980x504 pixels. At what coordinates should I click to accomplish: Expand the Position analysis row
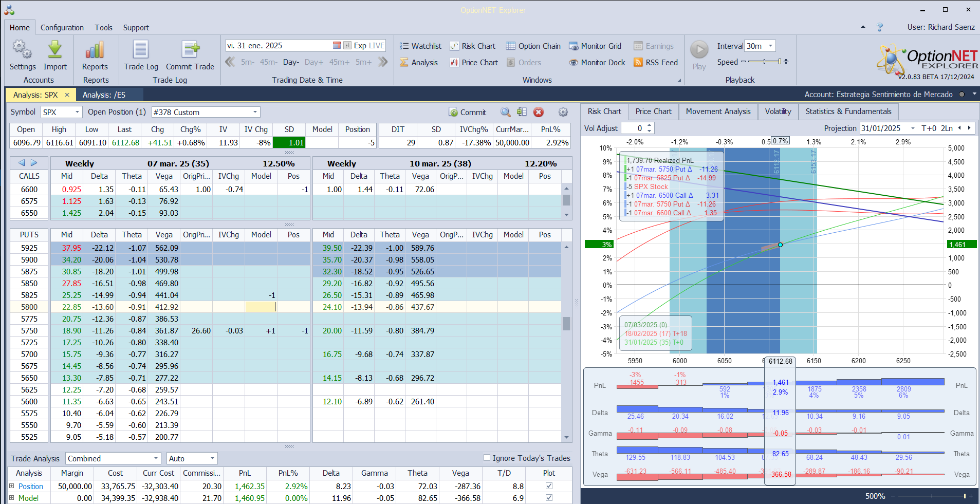pyautogui.click(x=11, y=486)
